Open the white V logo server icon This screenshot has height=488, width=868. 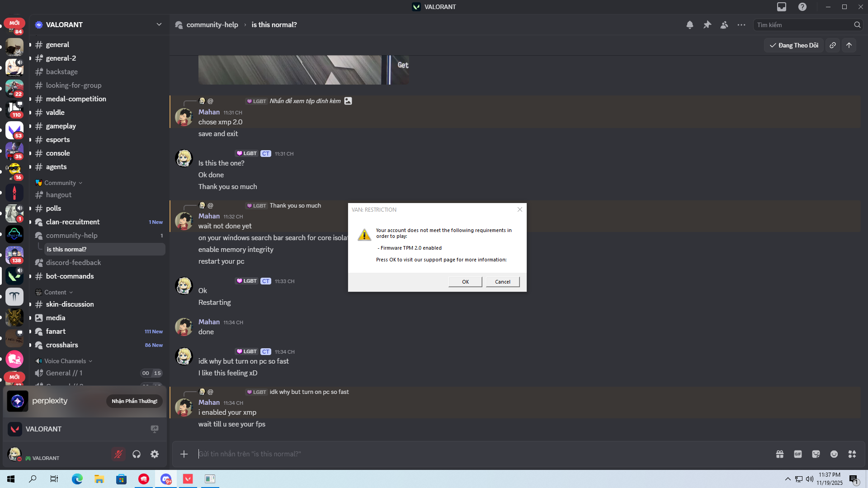pyautogui.click(x=14, y=130)
